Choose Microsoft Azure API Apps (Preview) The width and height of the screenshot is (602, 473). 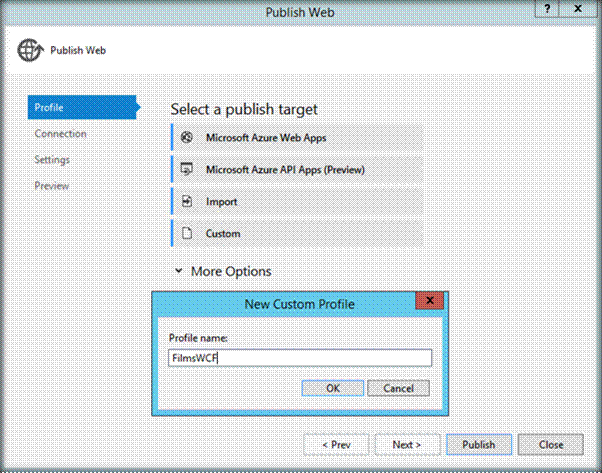click(x=297, y=169)
